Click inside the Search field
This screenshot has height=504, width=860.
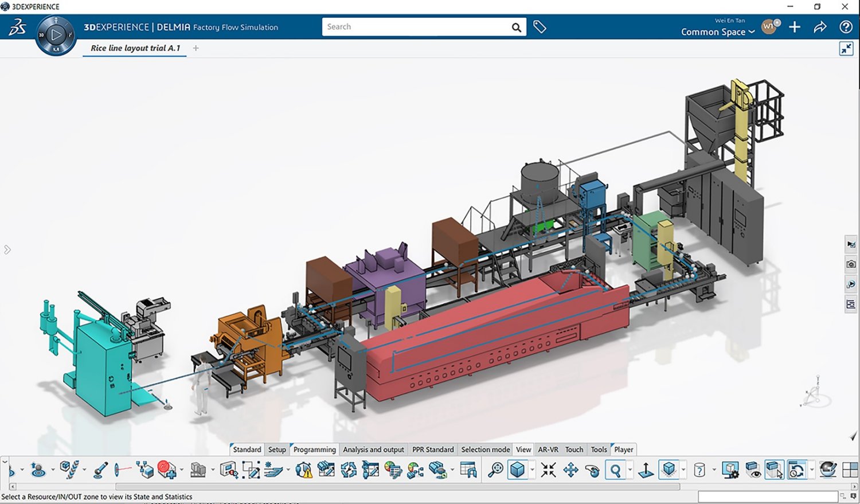pyautogui.click(x=419, y=26)
